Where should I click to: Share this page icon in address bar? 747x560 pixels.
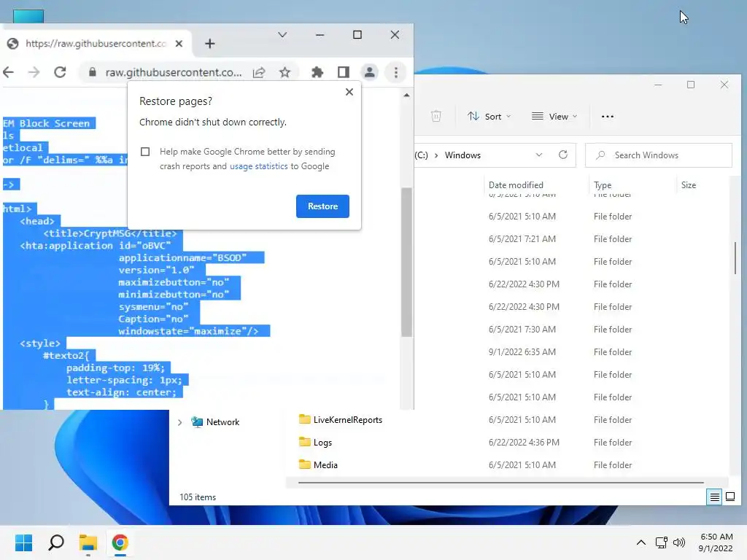click(x=259, y=72)
